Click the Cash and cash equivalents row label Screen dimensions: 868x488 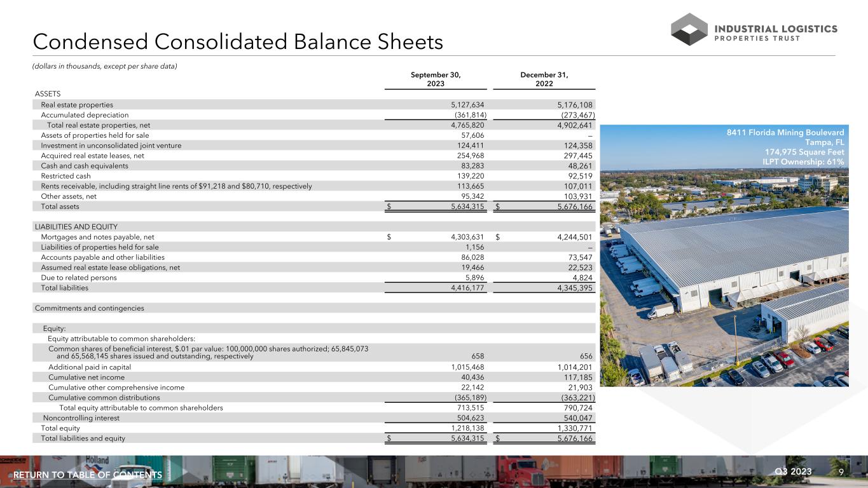tap(85, 166)
